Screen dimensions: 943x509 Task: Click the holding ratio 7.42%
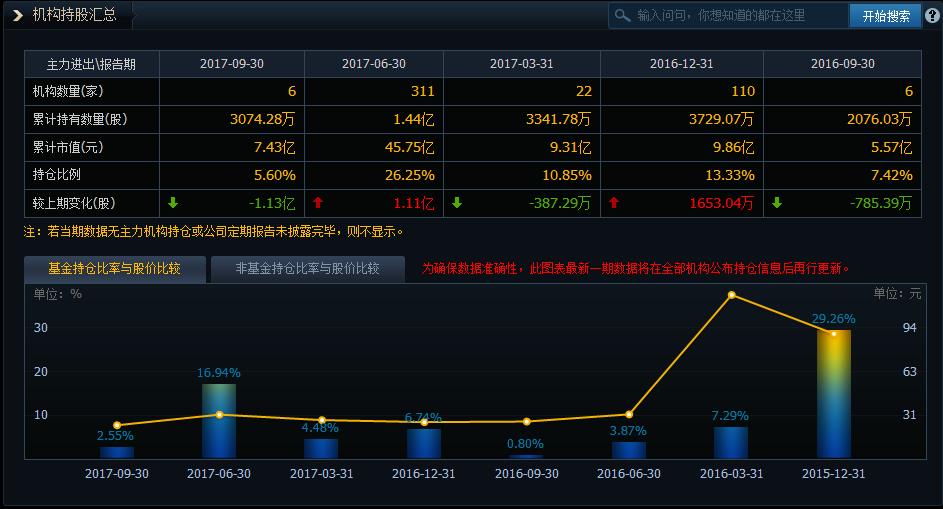(892, 175)
